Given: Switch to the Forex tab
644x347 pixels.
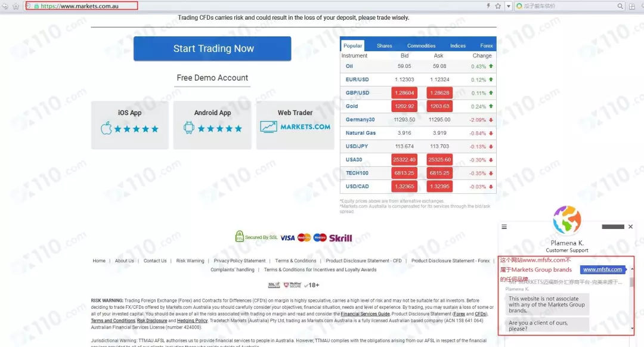Looking at the screenshot, I should click(x=487, y=45).
